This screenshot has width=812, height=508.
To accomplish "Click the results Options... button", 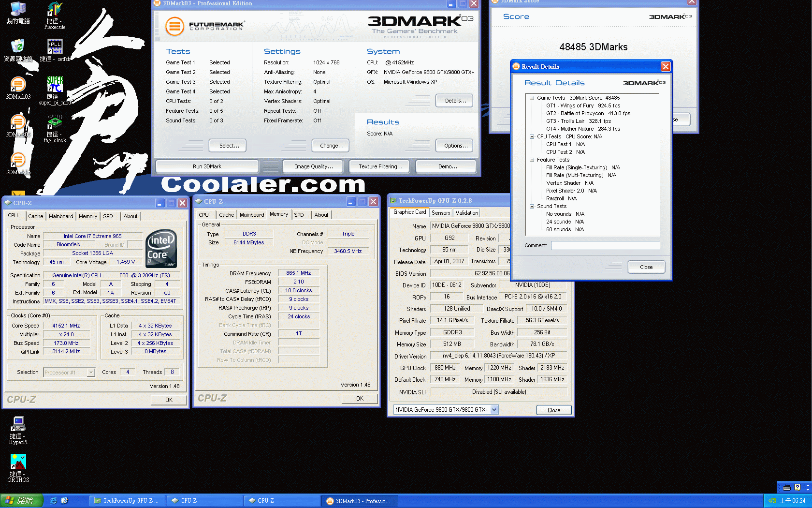I will tap(455, 146).
